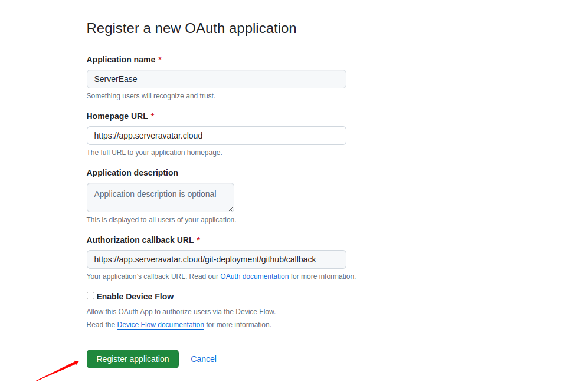
Task: Click inside the Application description textarea
Action: click(160, 197)
